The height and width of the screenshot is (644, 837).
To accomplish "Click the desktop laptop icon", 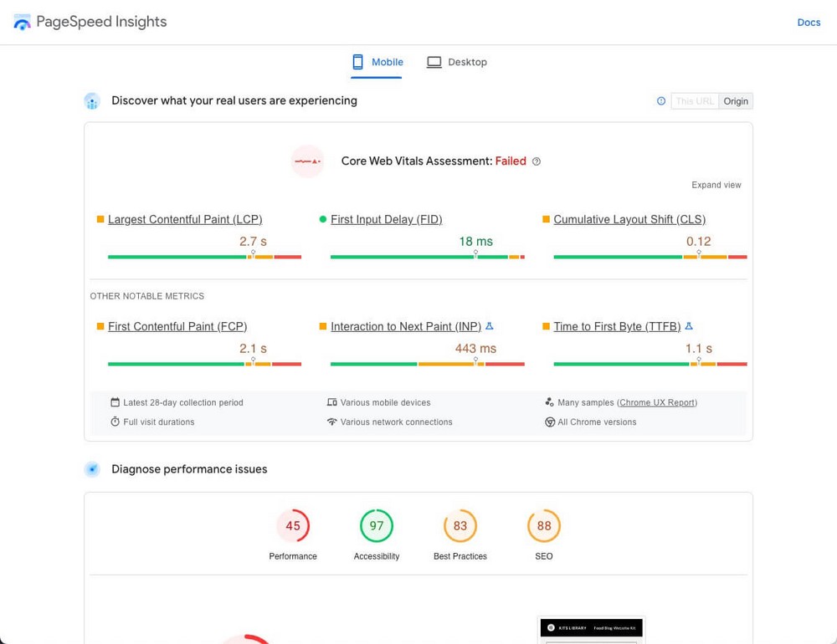I will coord(434,63).
